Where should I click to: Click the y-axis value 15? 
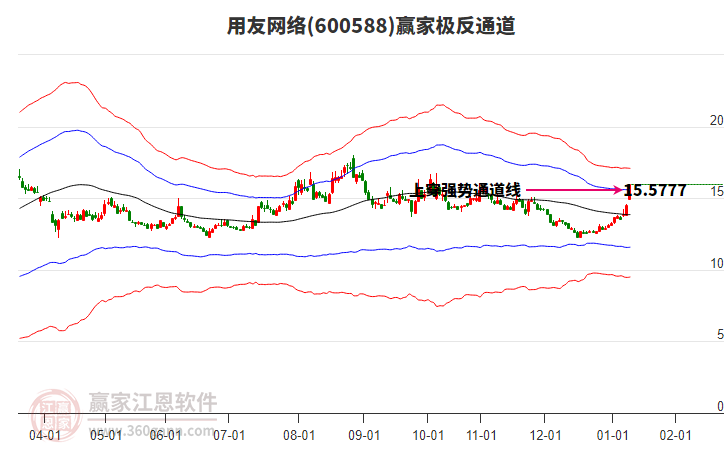pos(716,192)
